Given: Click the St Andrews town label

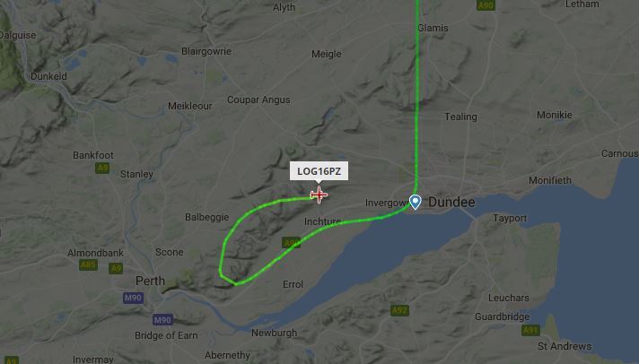Looking at the screenshot, I should 565,346.
